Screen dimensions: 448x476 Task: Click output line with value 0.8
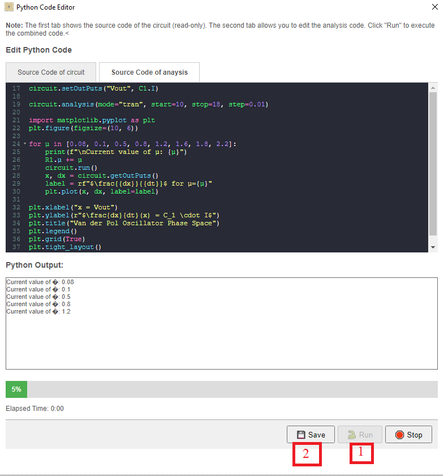point(38,304)
